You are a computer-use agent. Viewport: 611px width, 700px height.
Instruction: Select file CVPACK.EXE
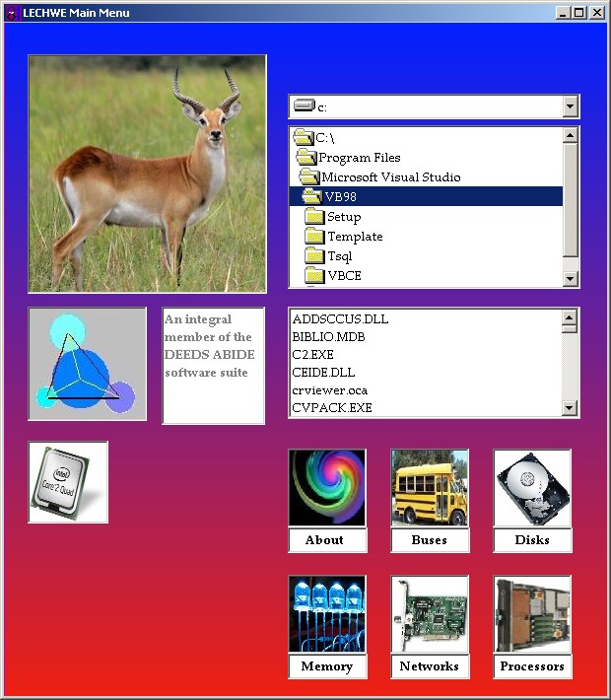pyautogui.click(x=332, y=408)
